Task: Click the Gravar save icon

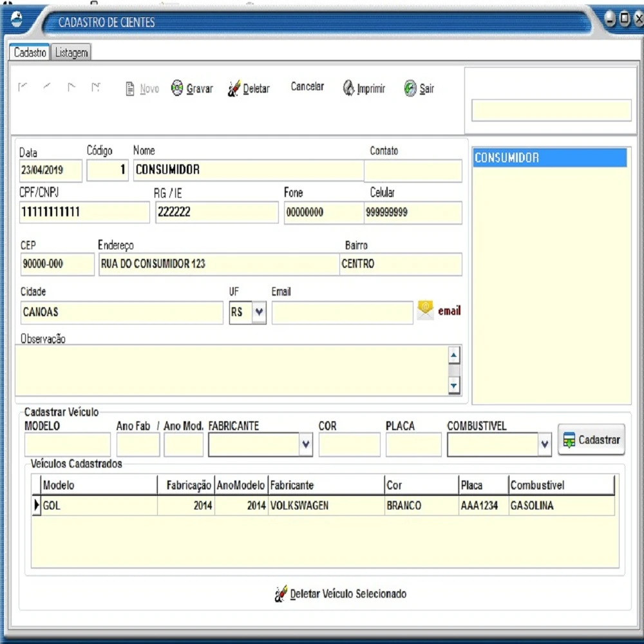Action: pyautogui.click(x=177, y=89)
